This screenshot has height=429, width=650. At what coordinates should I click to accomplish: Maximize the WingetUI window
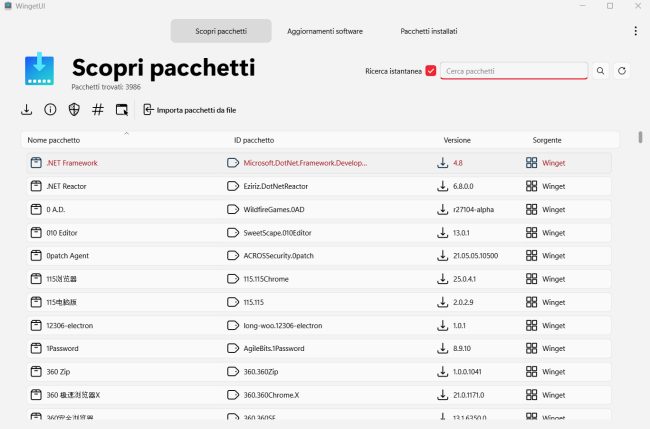pos(610,6)
